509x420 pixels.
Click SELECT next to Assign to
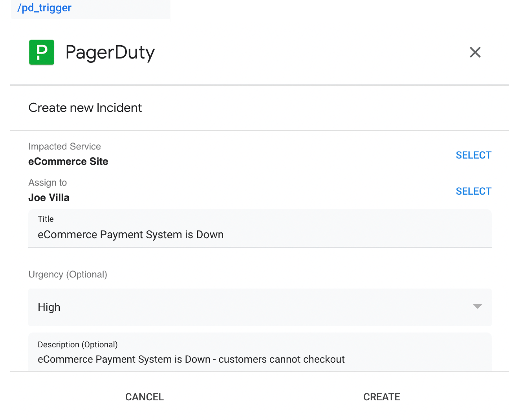tap(474, 191)
